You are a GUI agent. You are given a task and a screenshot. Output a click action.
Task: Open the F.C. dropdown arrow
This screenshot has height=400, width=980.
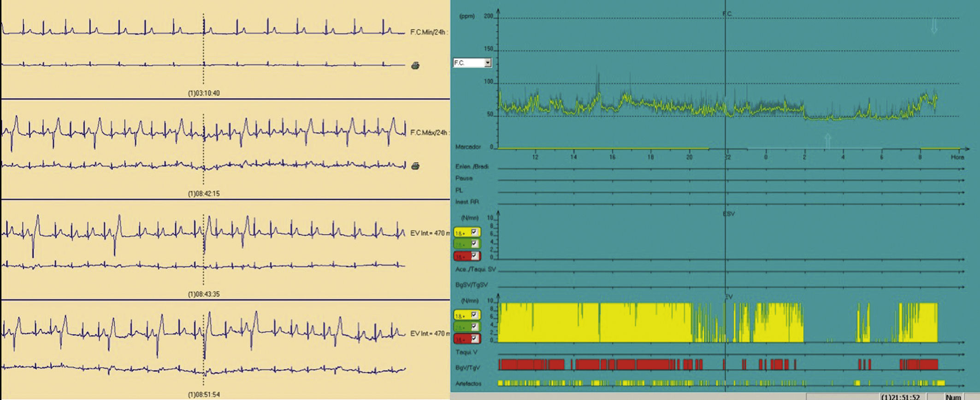(x=487, y=63)
